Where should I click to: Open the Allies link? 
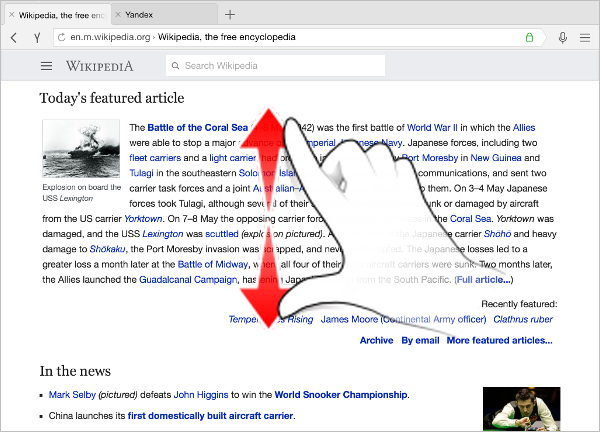(524, 127)
